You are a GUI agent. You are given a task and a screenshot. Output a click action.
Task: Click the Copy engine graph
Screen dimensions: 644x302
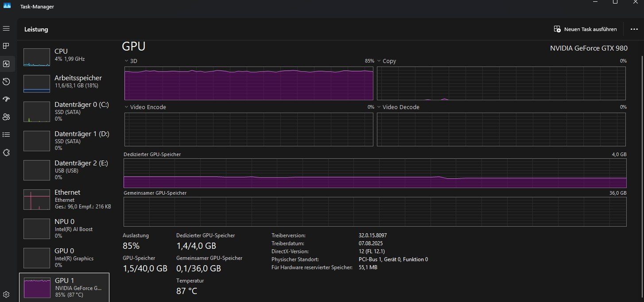(x=501, y=83)
